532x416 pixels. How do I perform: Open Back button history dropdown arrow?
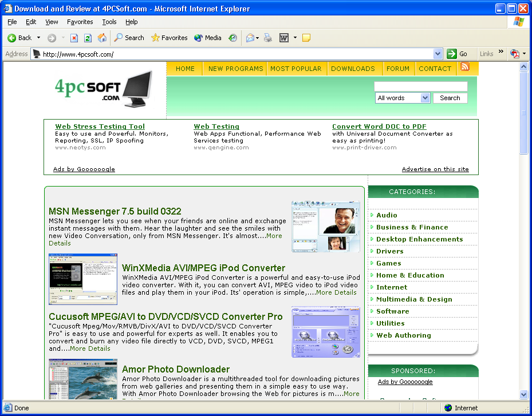click(x=39, y=38)
